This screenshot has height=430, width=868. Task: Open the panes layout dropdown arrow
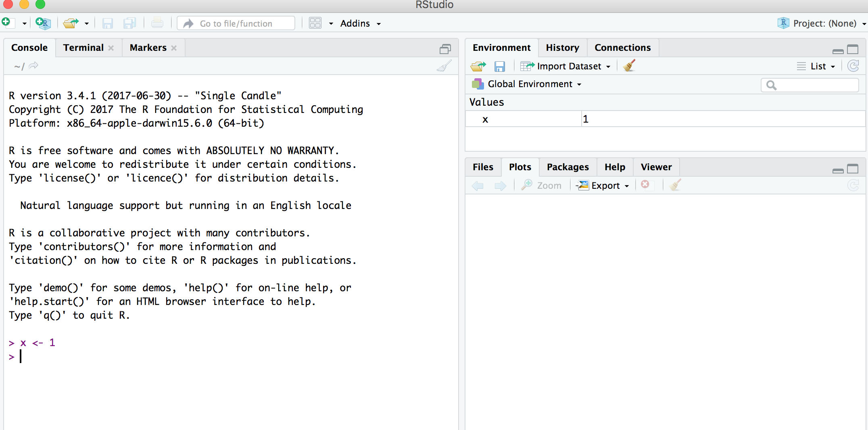pyautogui.click(x=331, y=24)
